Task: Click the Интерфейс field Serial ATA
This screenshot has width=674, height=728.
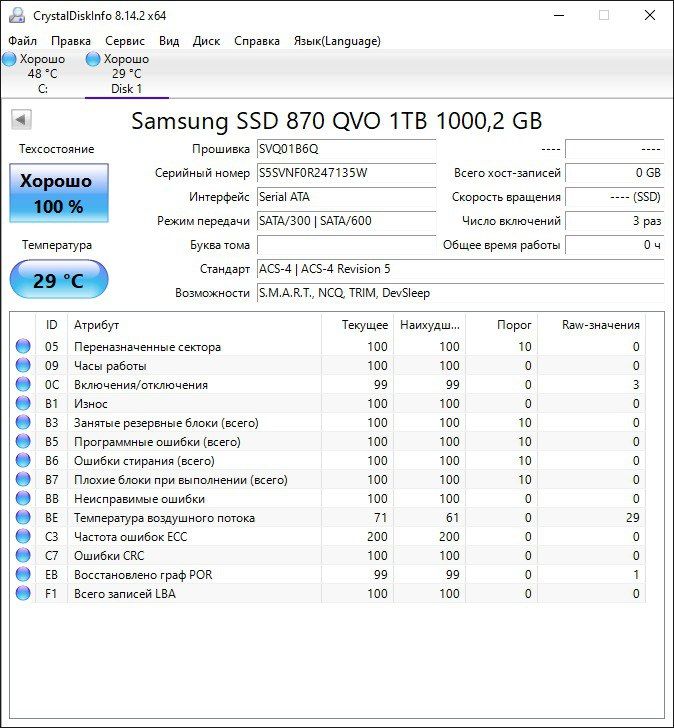Action: tap(346, 197)
